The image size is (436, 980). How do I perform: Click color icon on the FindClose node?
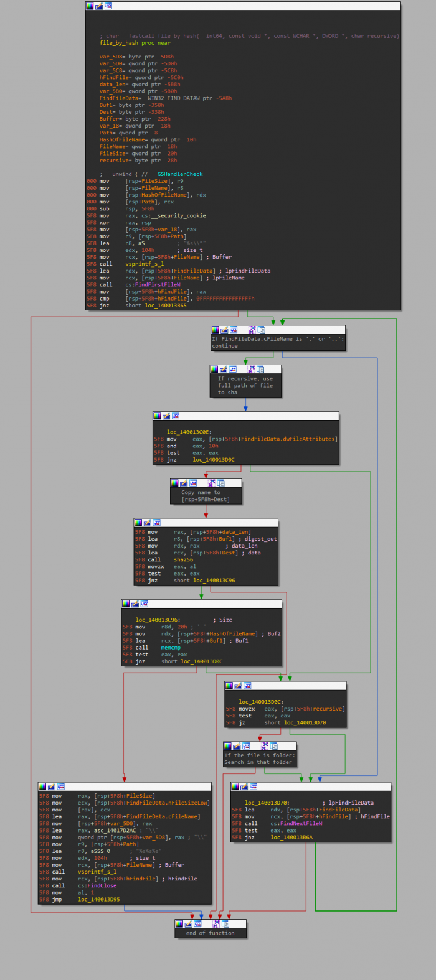(x=42, y=786)
